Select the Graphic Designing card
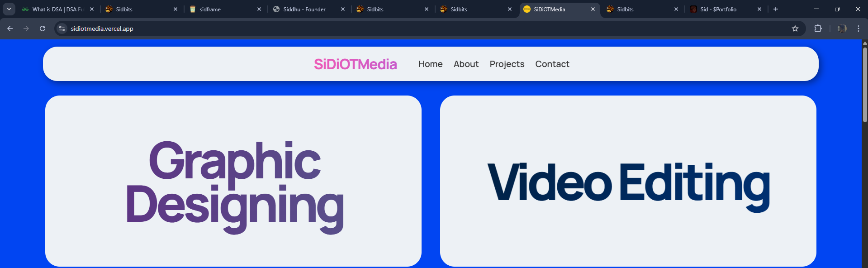This screenshot has height=268, width=868. point(233,181)
